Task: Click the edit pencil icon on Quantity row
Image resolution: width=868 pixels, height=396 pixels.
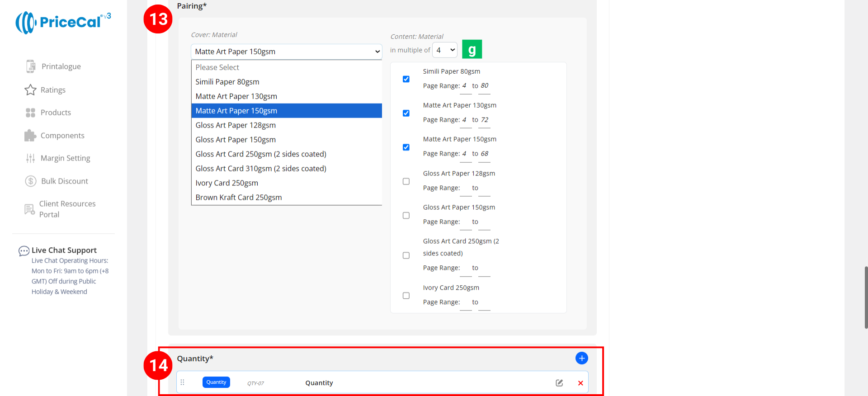Action: (x=559, y=383)
